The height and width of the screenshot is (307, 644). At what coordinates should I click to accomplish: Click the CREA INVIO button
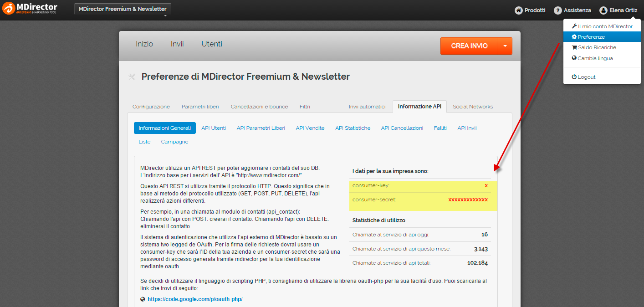[469, 46]
